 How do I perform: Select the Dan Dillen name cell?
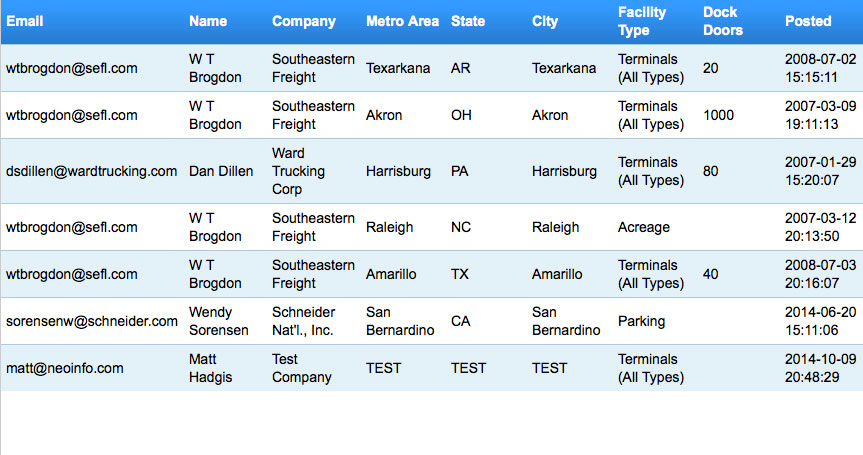(223, 171)
